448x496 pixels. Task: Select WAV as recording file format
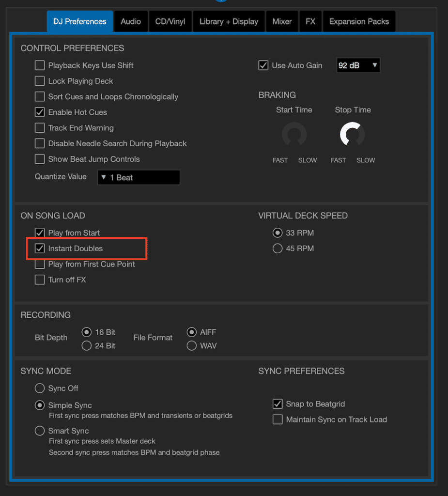(x=191, y=345)
